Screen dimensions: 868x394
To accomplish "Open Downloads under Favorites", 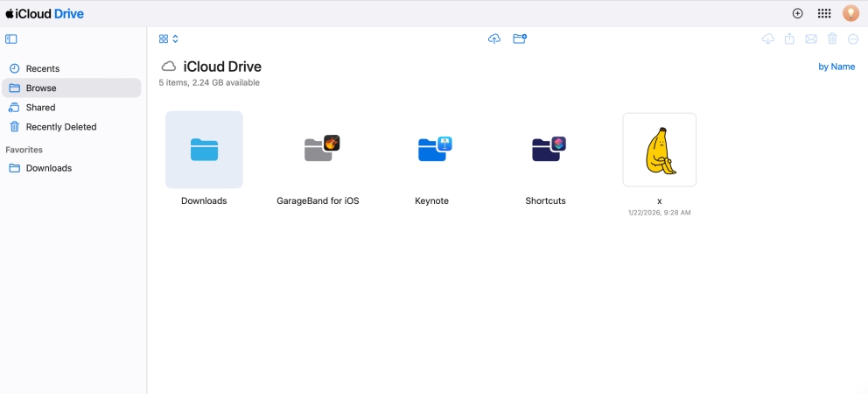I will 72,168.
